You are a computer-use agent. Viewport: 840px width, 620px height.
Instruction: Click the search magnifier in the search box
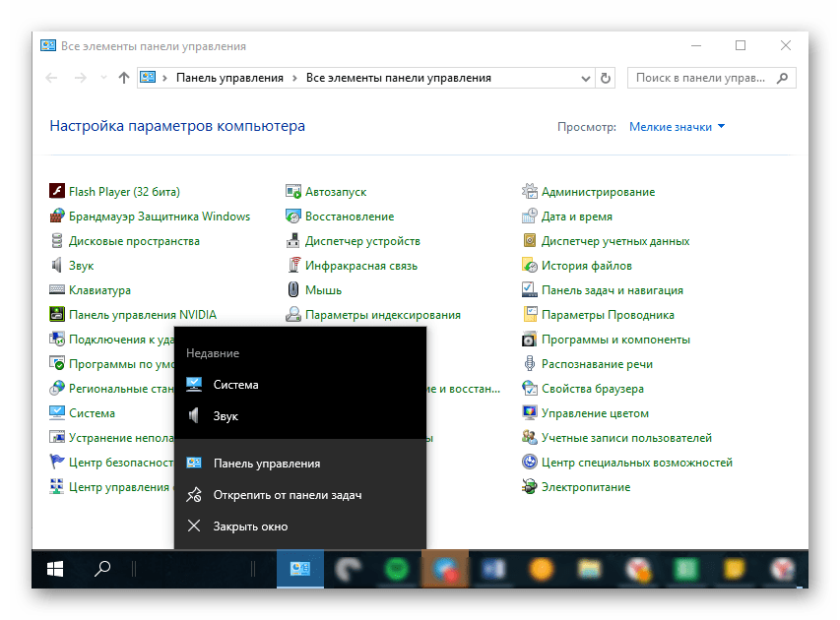(x=782, y=78)
